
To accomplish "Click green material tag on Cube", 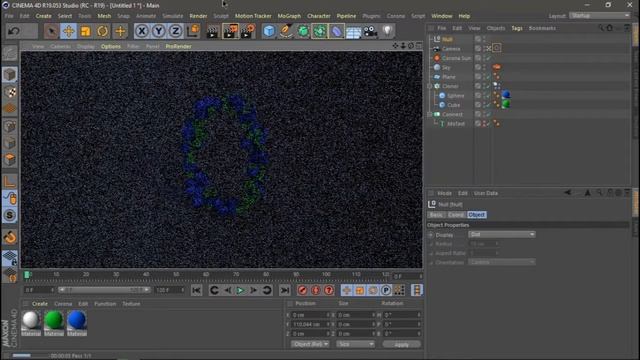I will pos(506,104).
